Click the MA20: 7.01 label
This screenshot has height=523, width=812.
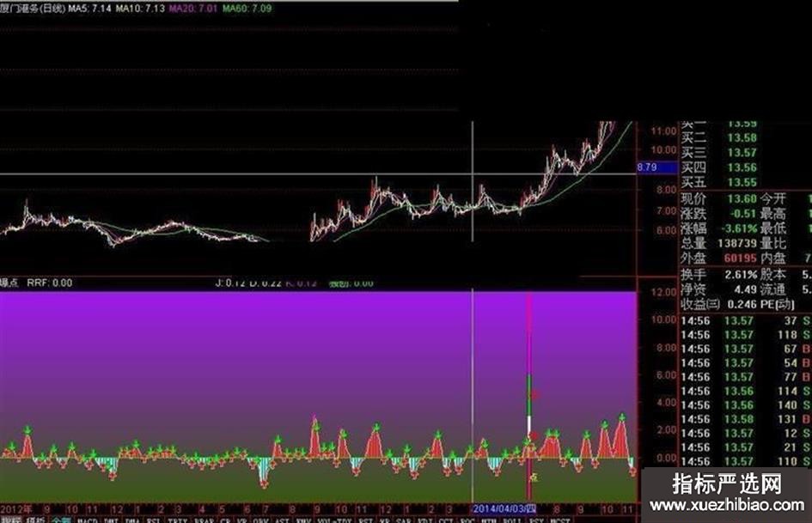[193, 9]
